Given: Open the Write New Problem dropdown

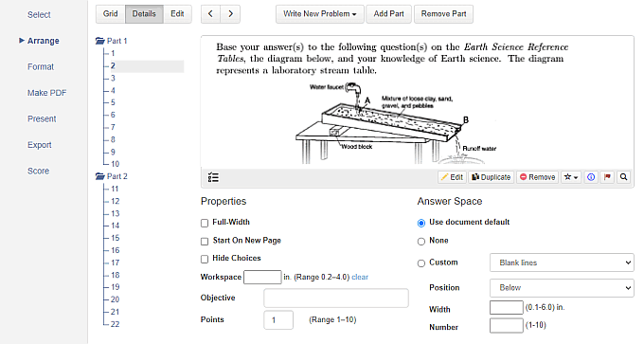Looking at the screenshot, I should point(319,14).
